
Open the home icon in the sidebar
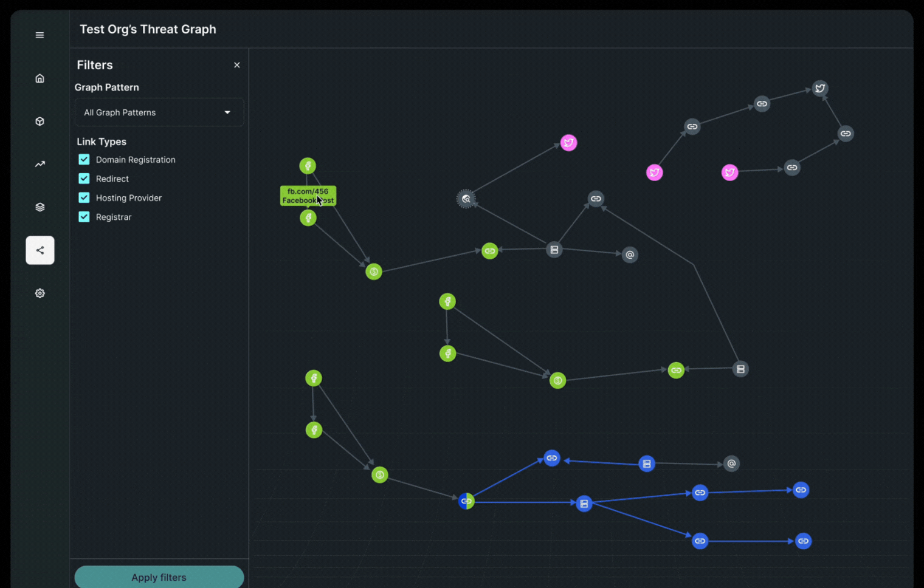click(40, 78)
